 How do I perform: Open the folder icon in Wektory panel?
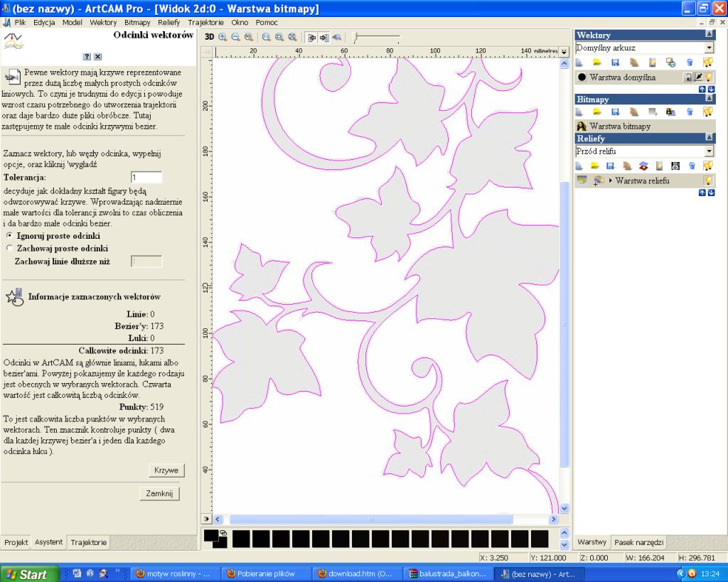597,63
